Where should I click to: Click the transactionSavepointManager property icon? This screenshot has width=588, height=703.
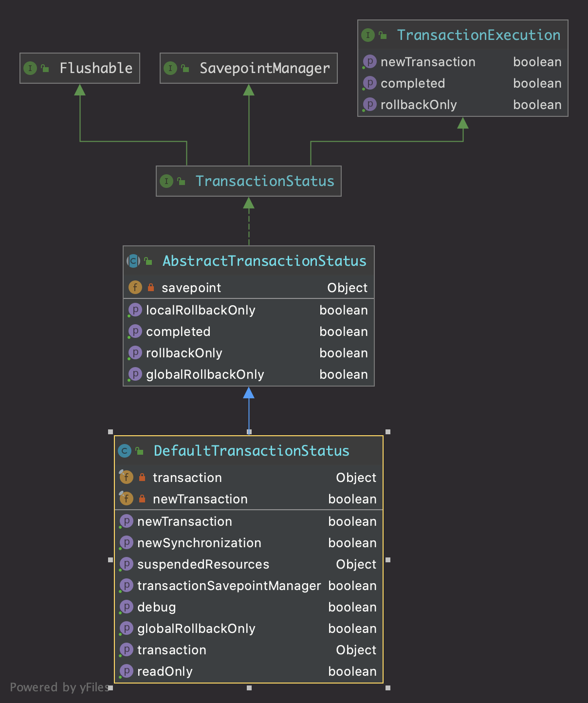coord(126,586)
